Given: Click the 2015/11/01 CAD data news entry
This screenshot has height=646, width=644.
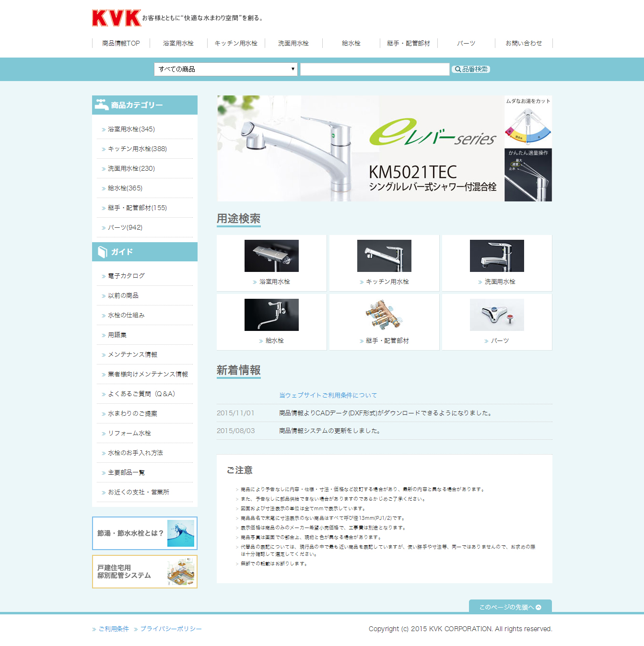Looking at the screenshot, I should point(385,413).
